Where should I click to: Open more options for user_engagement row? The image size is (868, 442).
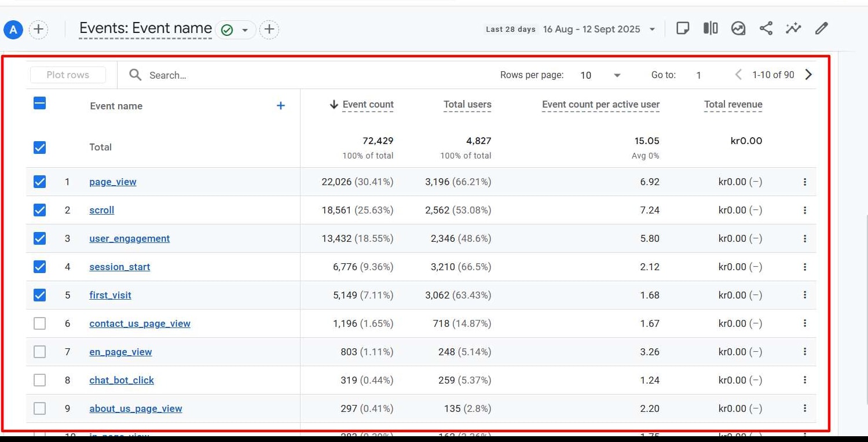(x=805, y=238)
